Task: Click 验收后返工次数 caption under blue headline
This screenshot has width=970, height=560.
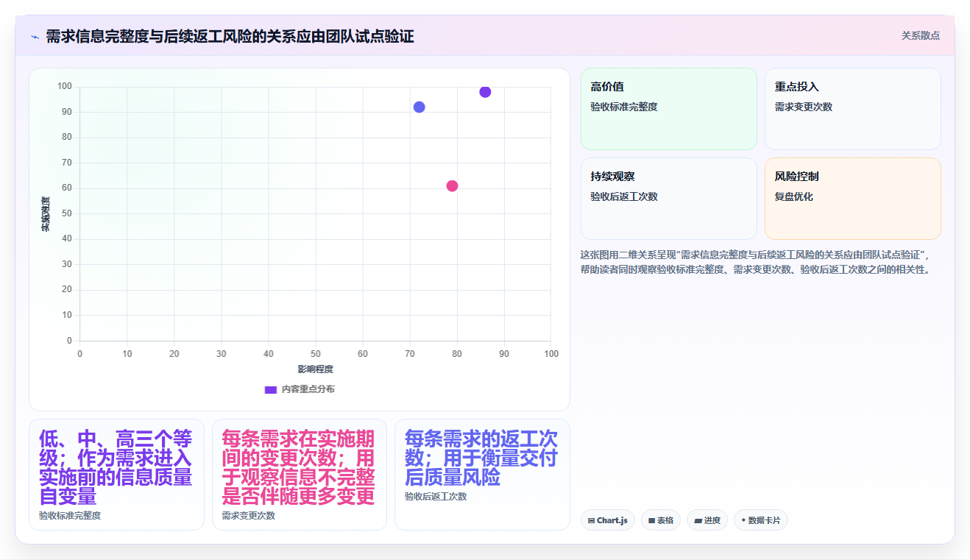Action: click(435, 497)
